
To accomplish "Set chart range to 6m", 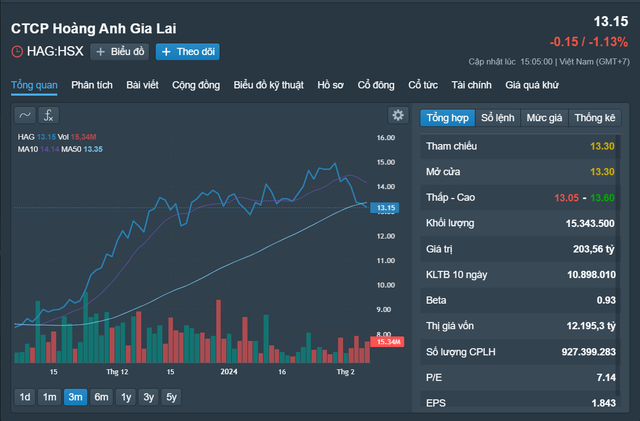I will [x=101, y=397].
